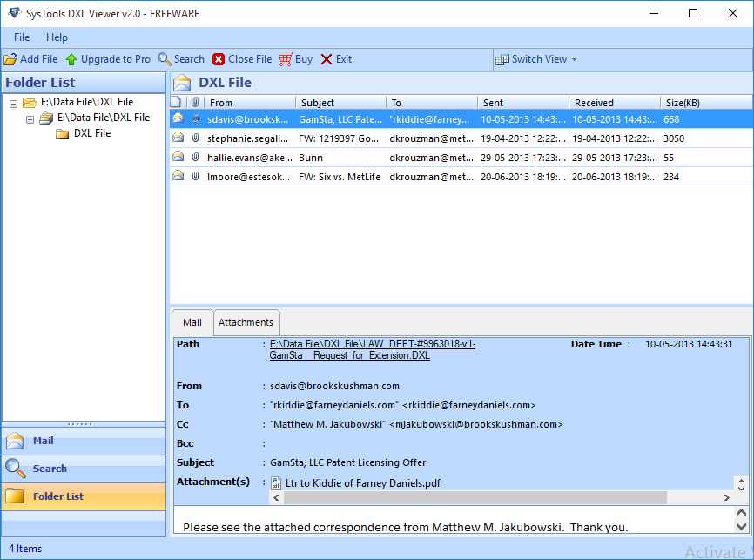The width and height of the screenshot is (754, 560).
Task: Click the Search magnifier icon in toolbar
Action: [x=165, y=59]
